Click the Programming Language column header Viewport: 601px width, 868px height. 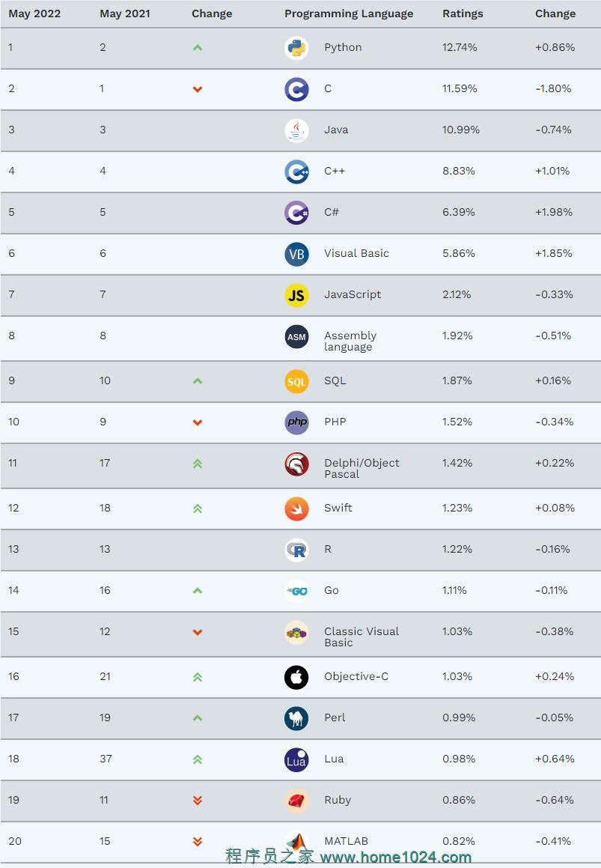(349, 13)
